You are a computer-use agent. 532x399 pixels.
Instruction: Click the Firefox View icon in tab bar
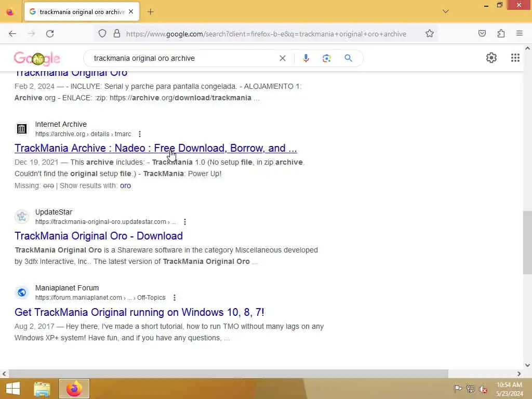click(x=10, y=12)
